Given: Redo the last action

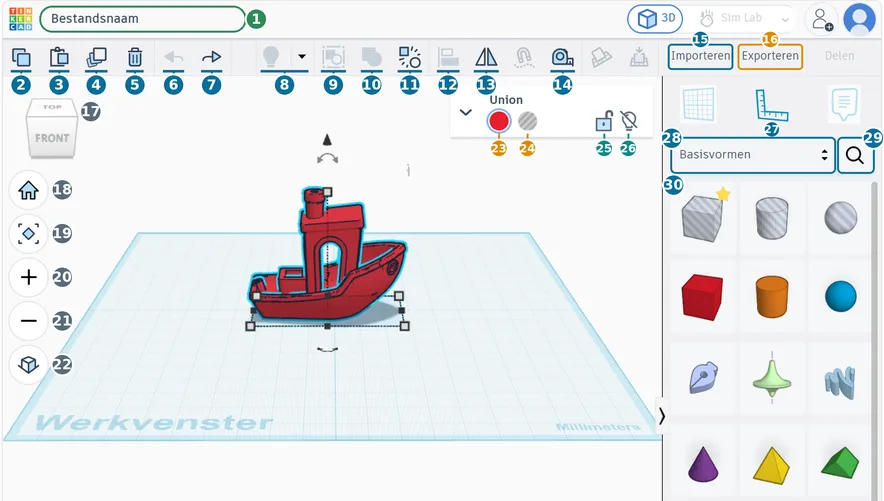Looking at the screenshot, I should [x=211, y=57].
